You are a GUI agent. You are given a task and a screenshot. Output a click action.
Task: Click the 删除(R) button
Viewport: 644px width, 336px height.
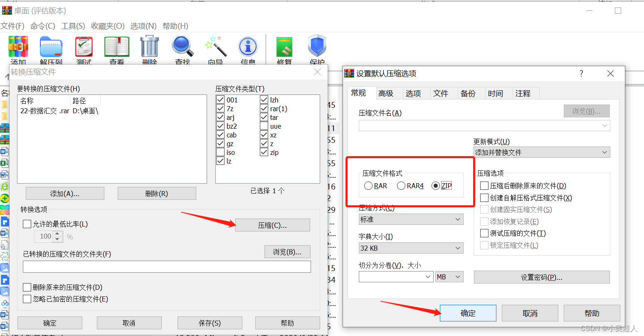click(157, 194)
